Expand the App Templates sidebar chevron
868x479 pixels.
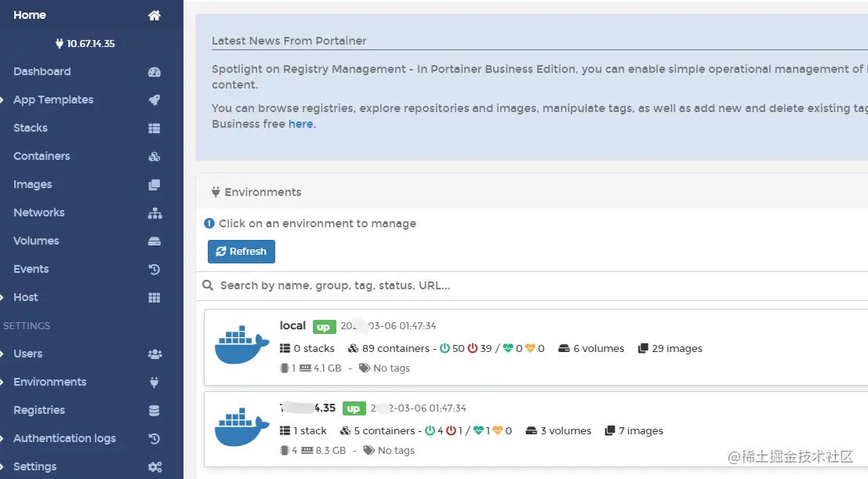tap(2, 100)
